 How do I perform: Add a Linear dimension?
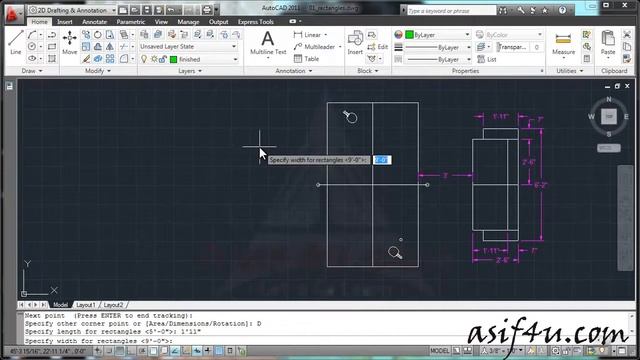pyautogui.click(x=309, y=35)
